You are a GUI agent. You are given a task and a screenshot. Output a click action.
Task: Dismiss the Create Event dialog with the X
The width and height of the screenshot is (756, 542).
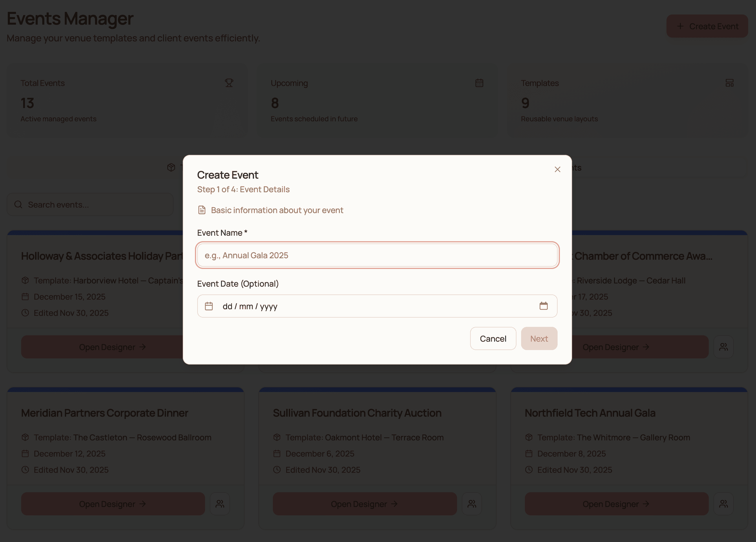click(558, 169)
